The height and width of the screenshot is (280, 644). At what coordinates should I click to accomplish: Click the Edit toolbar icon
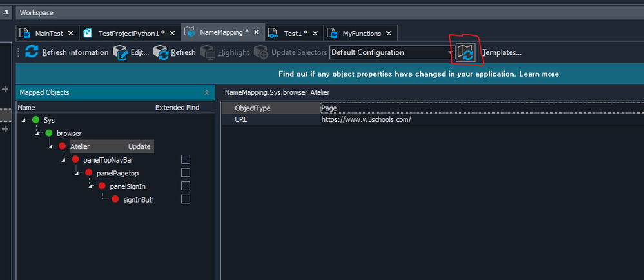tap(120, 52)
